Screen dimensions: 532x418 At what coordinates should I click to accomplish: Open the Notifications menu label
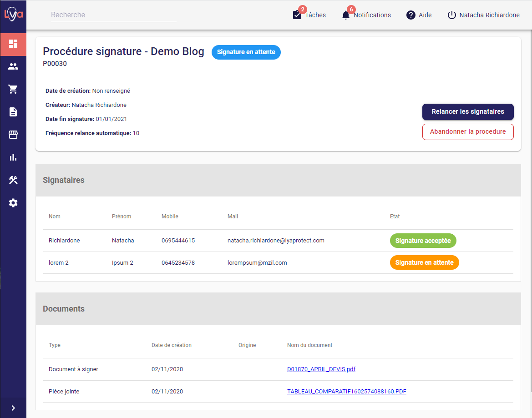(372, 15)
